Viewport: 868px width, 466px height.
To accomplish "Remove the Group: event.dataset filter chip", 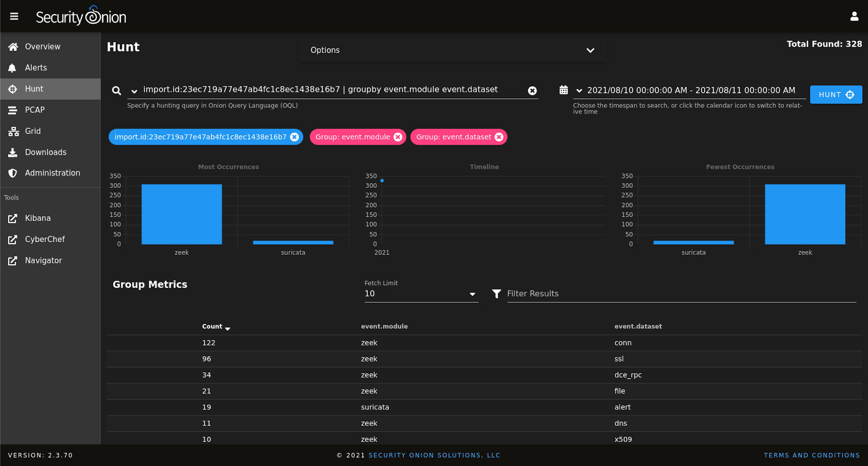I will coord(499,137).
